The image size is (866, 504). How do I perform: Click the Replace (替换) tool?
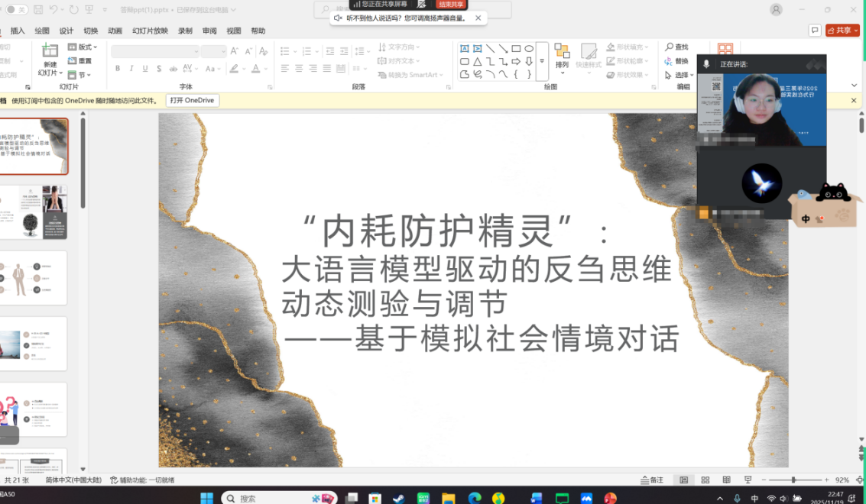[x=677, y=61]
